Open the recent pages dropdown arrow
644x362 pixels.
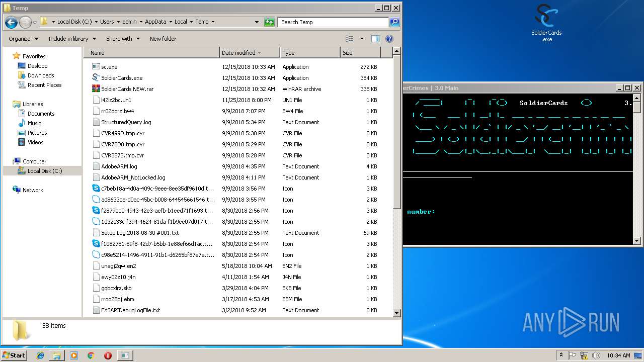pyautogui.click(x=35, y=23)
